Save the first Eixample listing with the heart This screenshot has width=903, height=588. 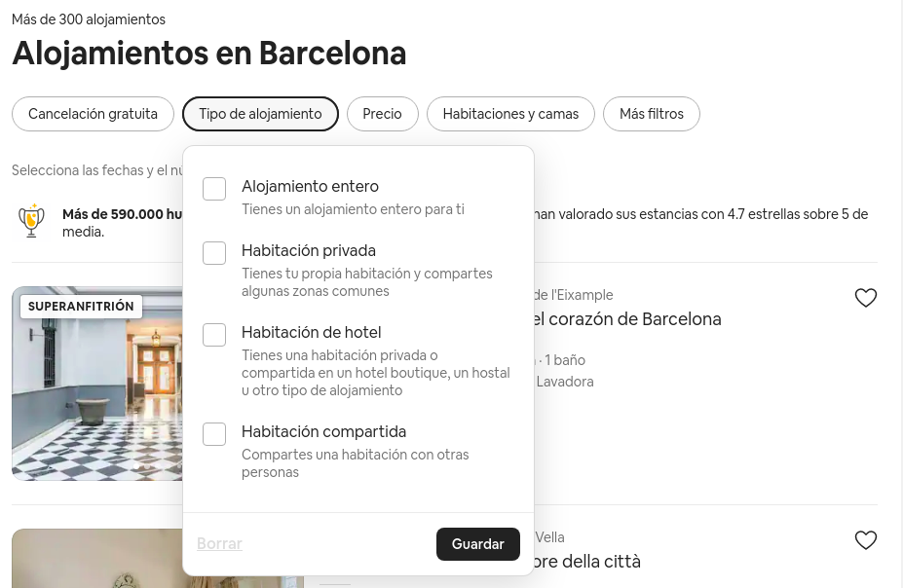[x=865, y=298]
